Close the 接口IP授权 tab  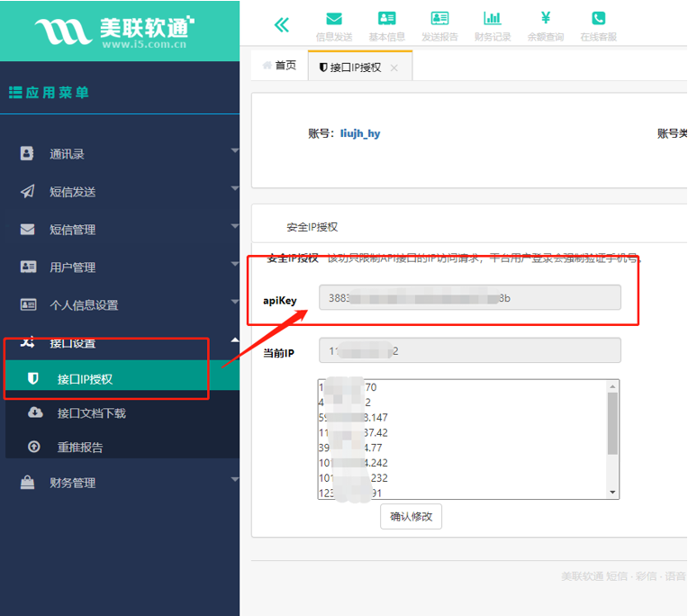pyautogui.click(x=394, y=68)
